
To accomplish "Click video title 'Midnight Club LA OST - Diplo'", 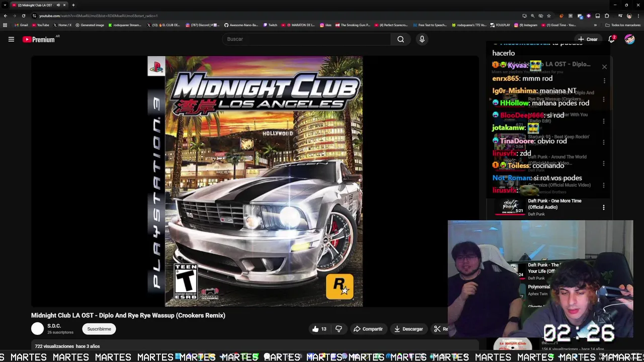I will (x=128, y=315).
